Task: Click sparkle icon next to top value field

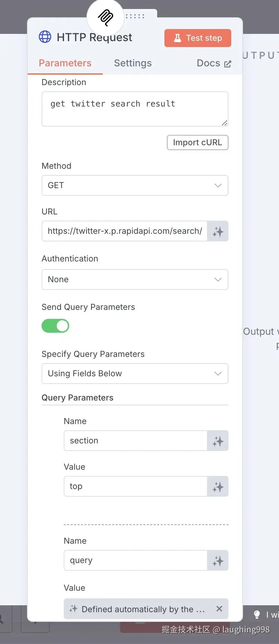Action: (218, 487)
